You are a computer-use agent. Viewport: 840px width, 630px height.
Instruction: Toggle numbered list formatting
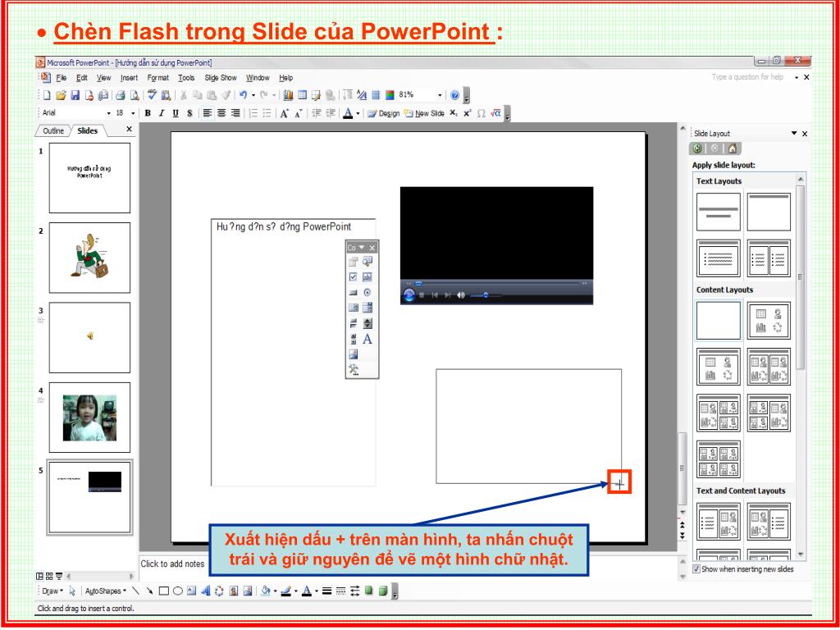[x=253, y=113]
